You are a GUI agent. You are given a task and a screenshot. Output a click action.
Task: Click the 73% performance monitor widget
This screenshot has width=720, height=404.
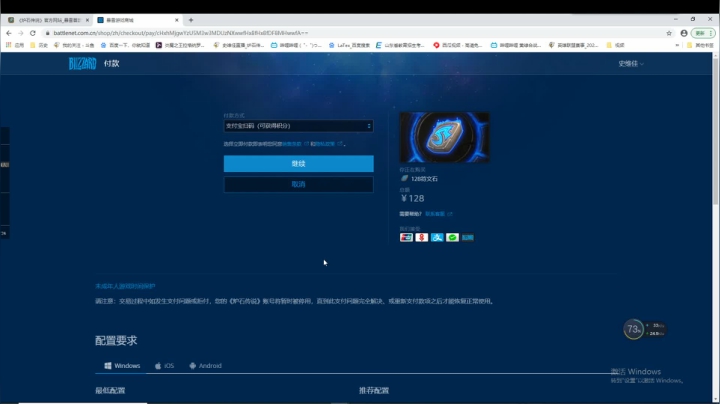click(x=644, y=329)
